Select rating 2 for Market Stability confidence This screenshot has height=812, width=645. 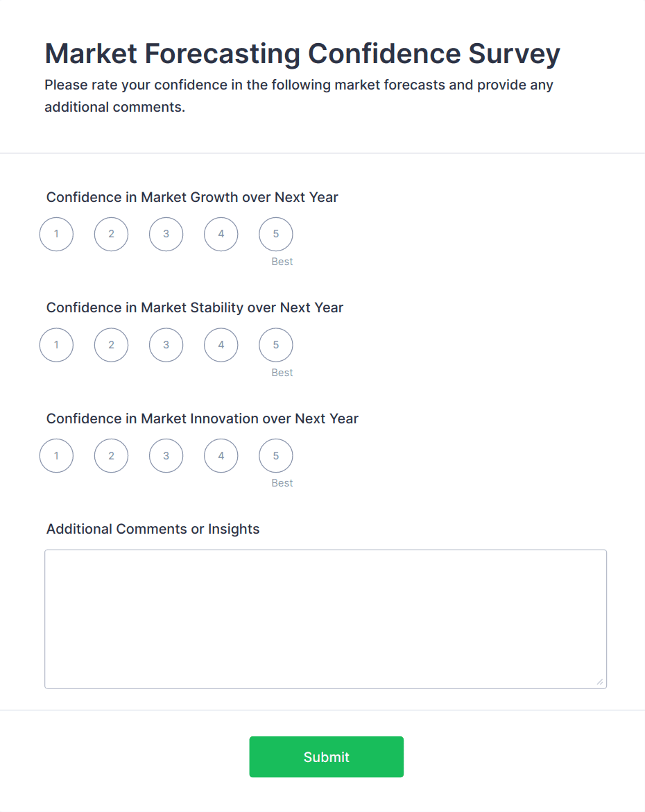tap(111, 345)
